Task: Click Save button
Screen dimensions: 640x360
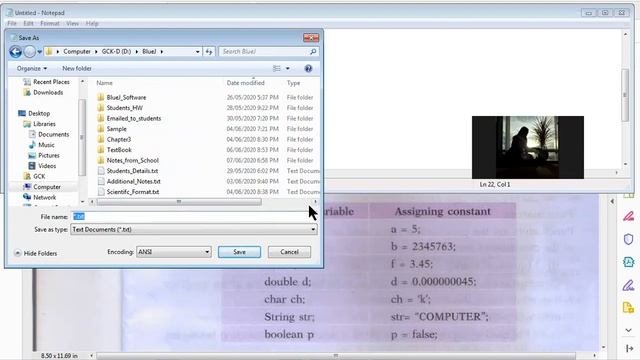Action: pos(239,252)
